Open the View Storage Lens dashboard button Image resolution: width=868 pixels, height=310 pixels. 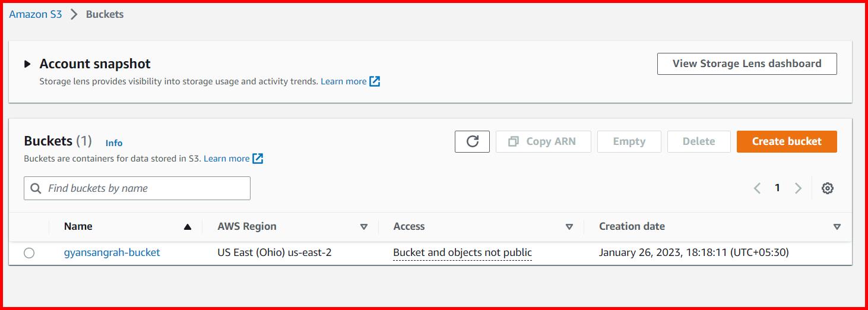[747, 64]
